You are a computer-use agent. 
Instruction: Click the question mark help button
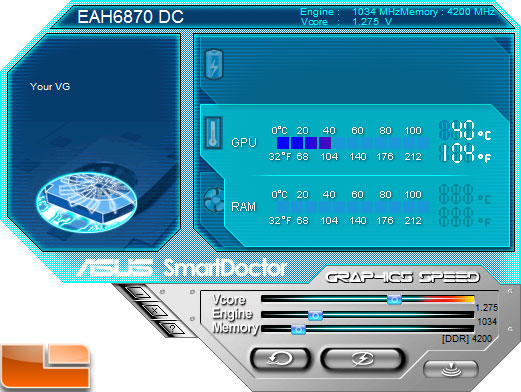(172, 329)
